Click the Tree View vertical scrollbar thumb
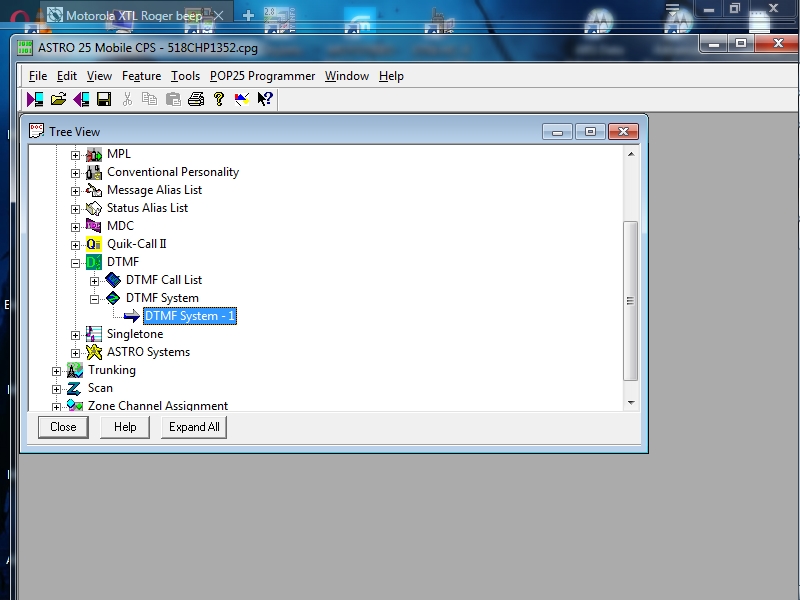 [x=631, y=301]
